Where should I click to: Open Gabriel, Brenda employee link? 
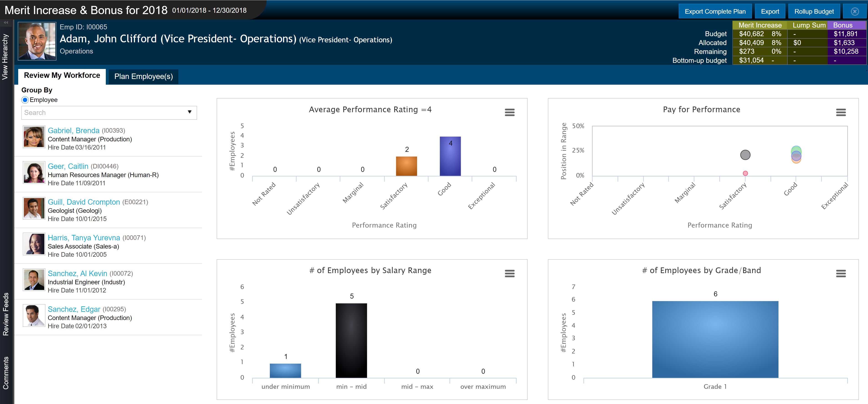[73, 130]
